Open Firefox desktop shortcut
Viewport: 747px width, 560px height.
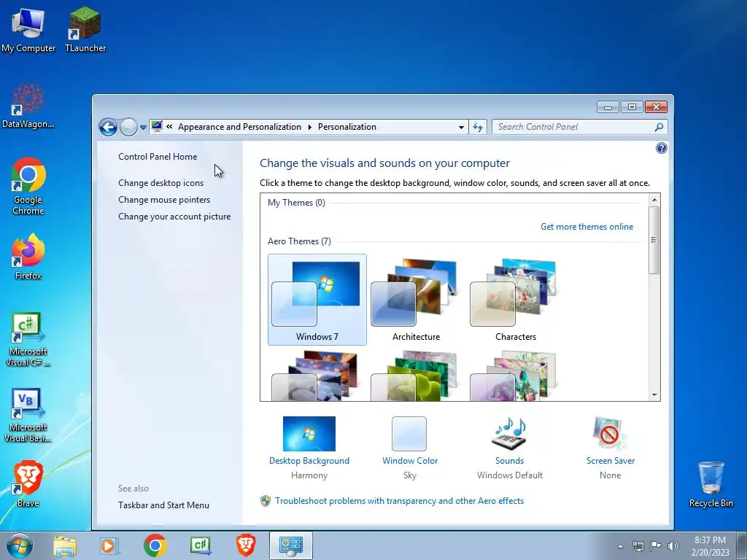click(x=28, y=256)
